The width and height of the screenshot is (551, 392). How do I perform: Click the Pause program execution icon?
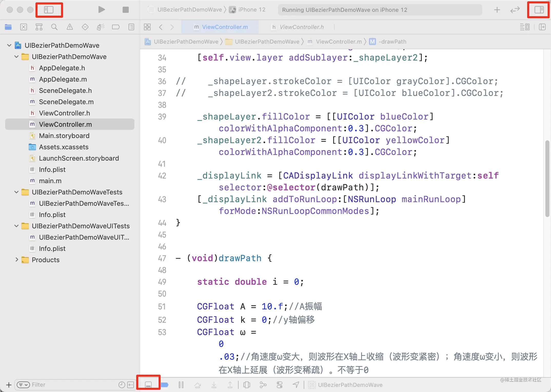pos(181,385)
